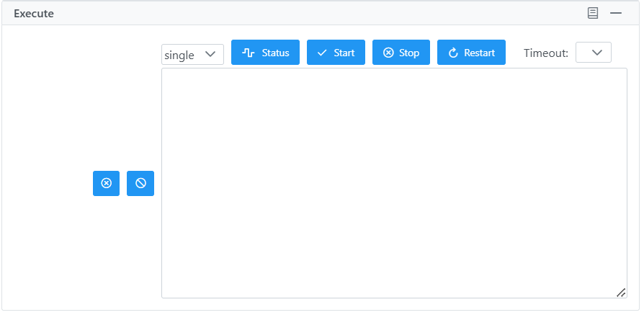Click the checkmark icon on the Start button
The image size is (644, 315).
tap(323, 53)
